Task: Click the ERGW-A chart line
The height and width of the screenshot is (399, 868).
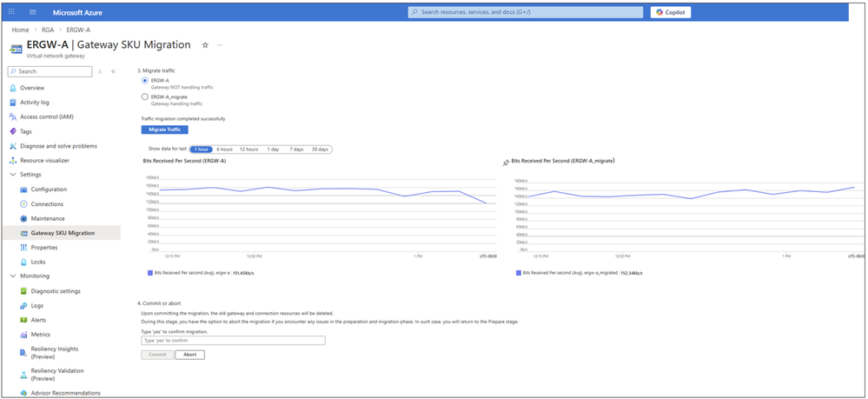Action: coord(322,189)
